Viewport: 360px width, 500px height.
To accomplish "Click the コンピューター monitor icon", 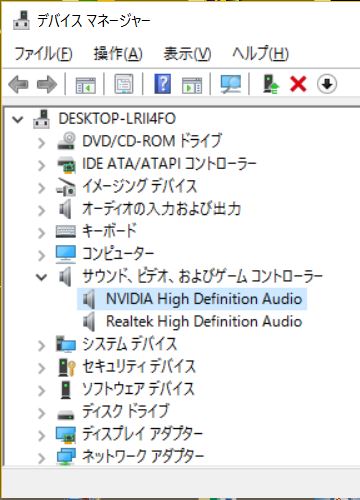I will pos(66,254).
